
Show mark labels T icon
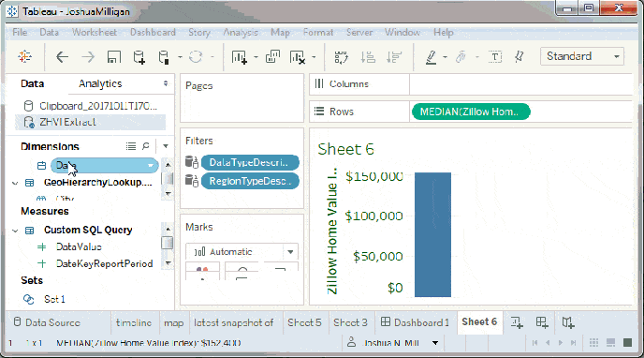[496, 57]
